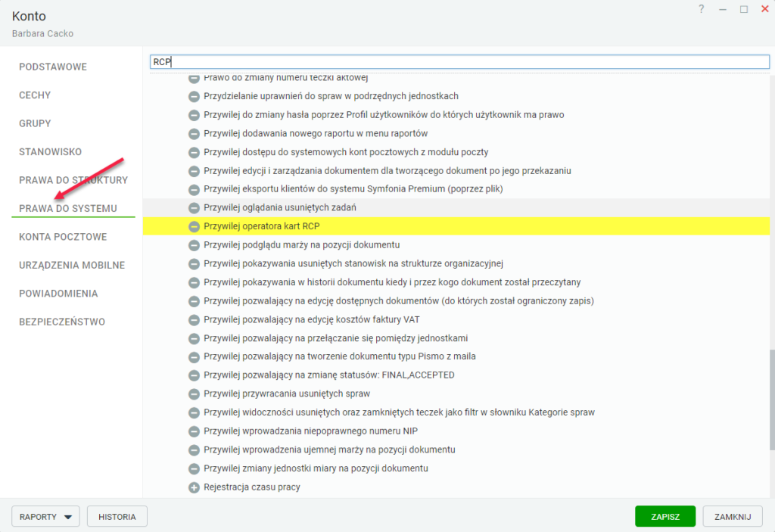This screenshot has height=532, width=775.
Task: Click minus icon beside widoczności usuniętych teczek
Action: 194,413
